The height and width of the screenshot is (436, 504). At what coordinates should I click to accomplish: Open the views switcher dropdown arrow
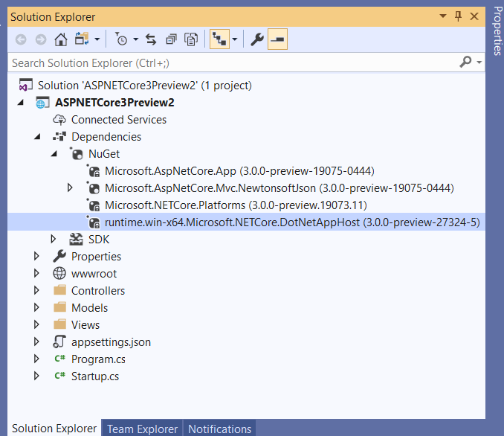click(x=97, y=39)
